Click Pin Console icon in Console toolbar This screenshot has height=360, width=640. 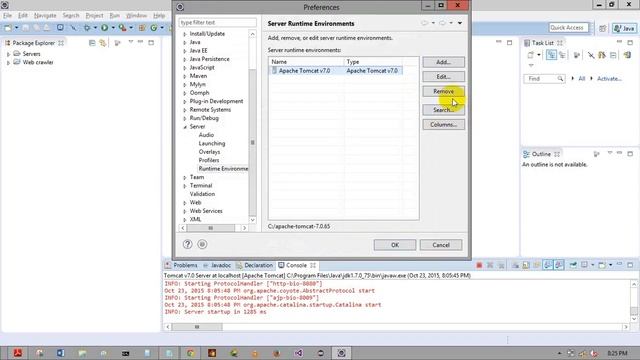(x=573, y=265)
